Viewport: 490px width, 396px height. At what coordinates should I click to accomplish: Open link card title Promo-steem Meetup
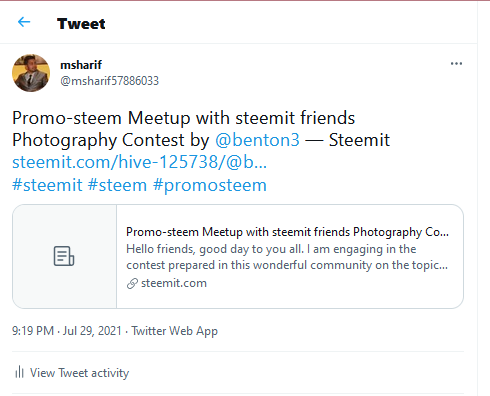(287, 232)
